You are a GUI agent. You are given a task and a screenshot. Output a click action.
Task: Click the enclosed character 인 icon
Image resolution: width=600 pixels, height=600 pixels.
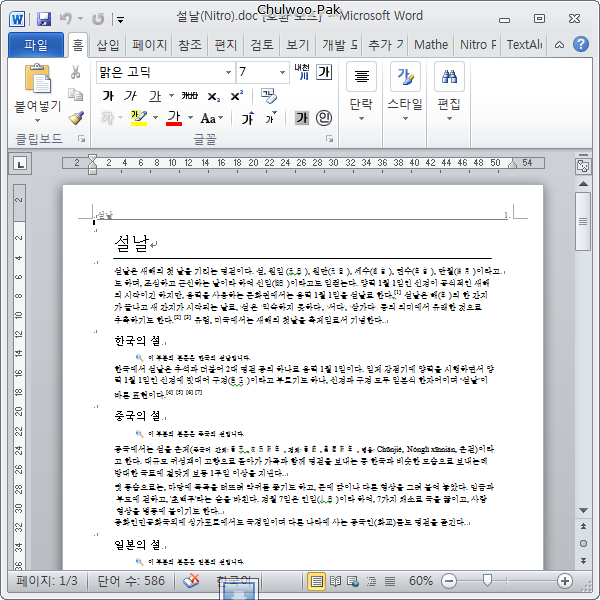click(324, 118)
